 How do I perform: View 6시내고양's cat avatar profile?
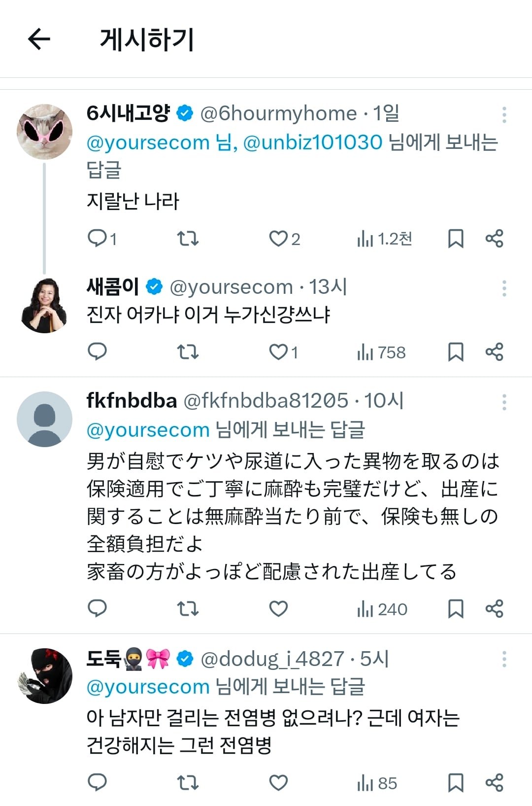(x=44, y=132)
